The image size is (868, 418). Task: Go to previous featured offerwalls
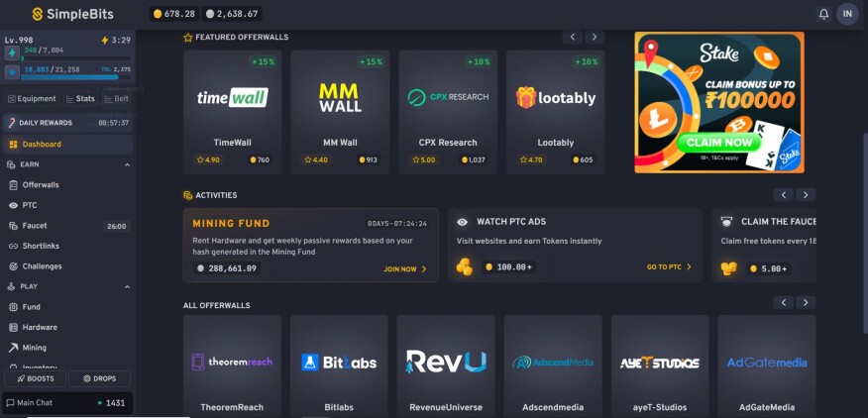point(573,37)
